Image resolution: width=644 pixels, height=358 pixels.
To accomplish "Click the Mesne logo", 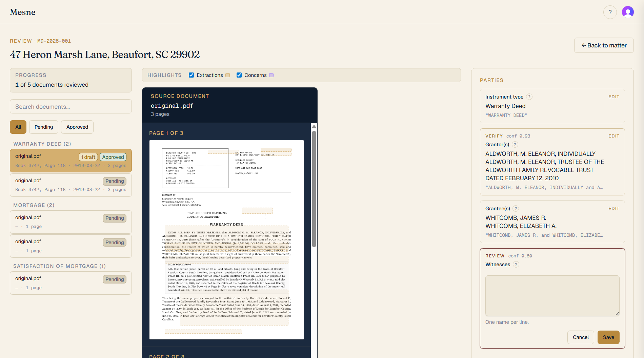I will [x=23, y=12].
